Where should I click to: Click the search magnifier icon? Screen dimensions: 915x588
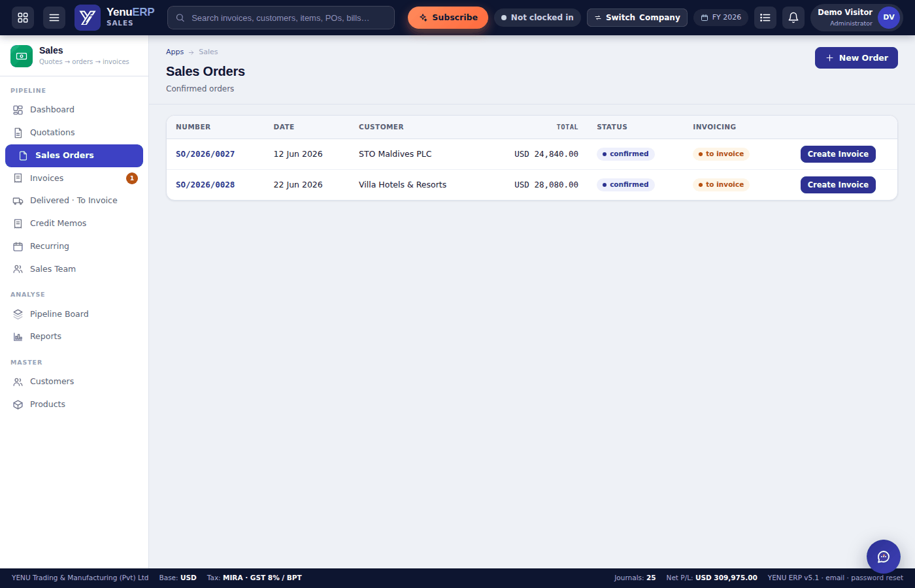(180, 18)
